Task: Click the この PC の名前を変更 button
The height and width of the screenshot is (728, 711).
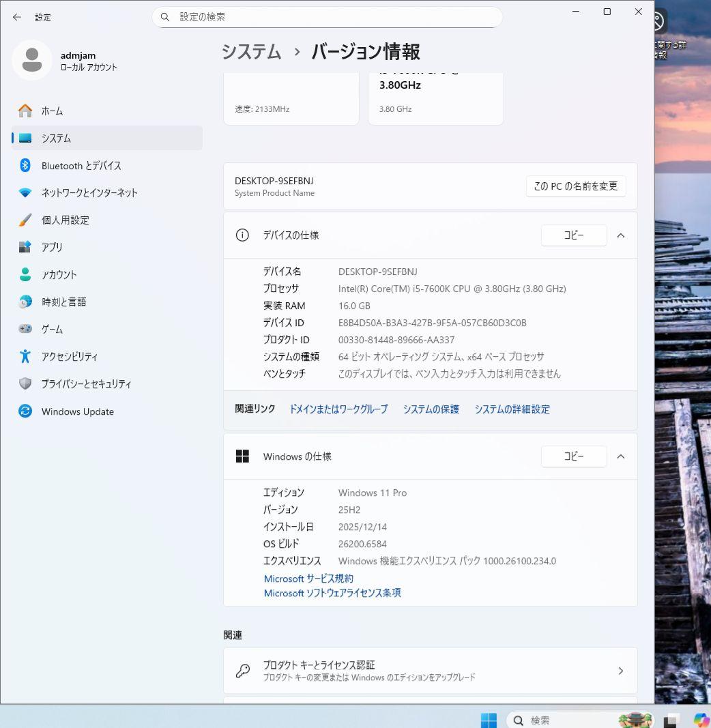Action: (575, 186)
